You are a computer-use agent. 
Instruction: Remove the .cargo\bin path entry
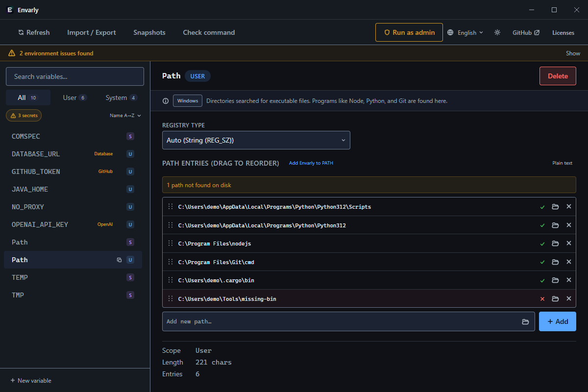coord(569,280)
